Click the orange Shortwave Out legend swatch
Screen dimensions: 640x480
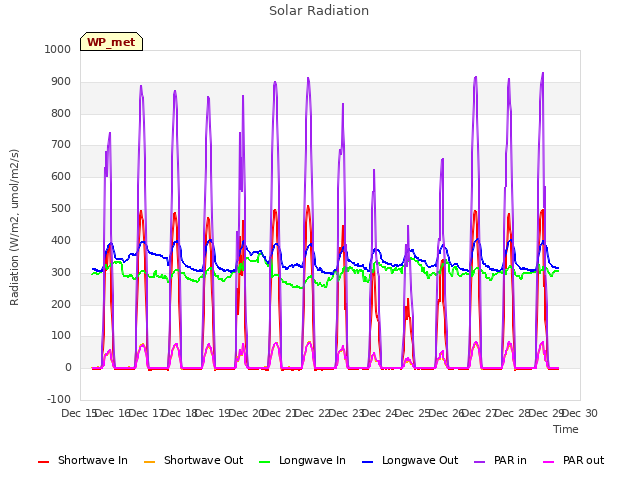click(150, 462)
